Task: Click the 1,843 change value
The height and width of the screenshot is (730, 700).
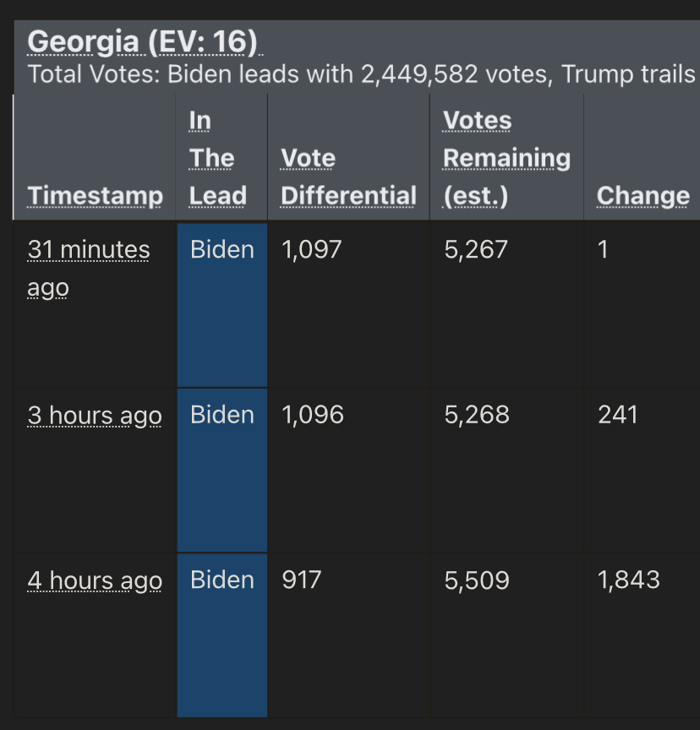Action: click(x=628, y=580)
